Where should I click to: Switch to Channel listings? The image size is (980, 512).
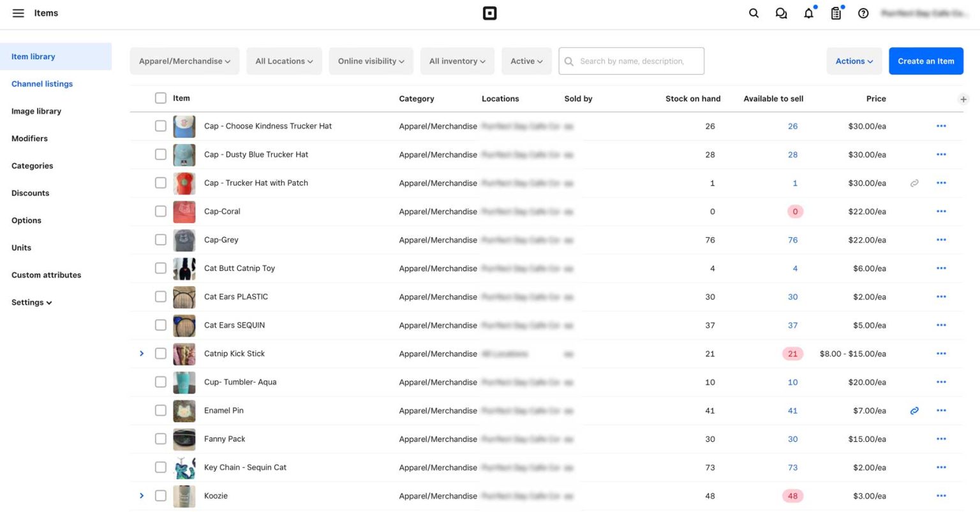41,84
